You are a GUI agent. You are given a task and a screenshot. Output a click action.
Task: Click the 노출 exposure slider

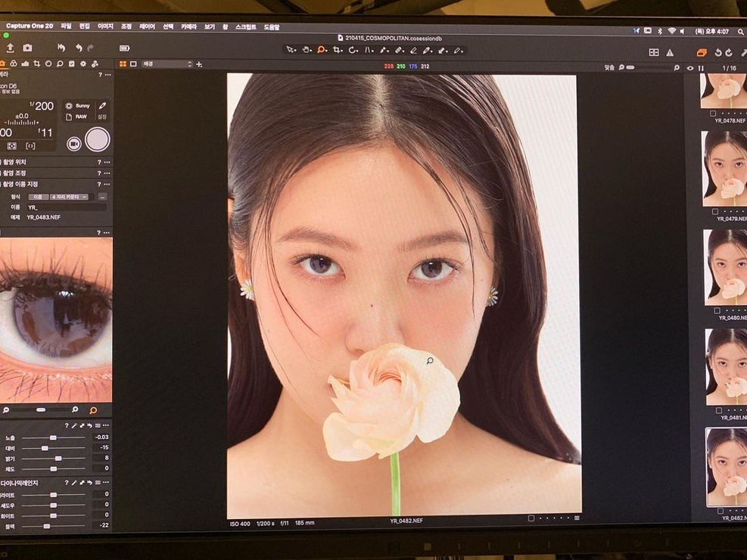[53, 437]
